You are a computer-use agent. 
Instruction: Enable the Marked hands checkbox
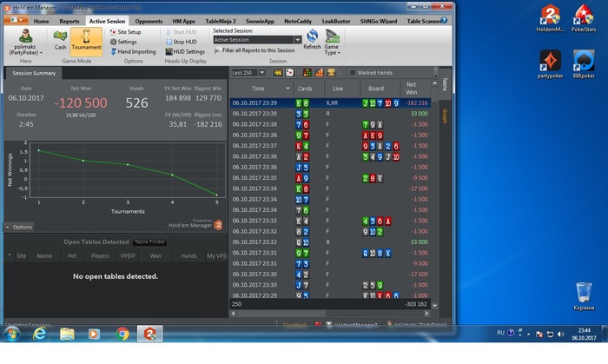[x=353, y=72]
